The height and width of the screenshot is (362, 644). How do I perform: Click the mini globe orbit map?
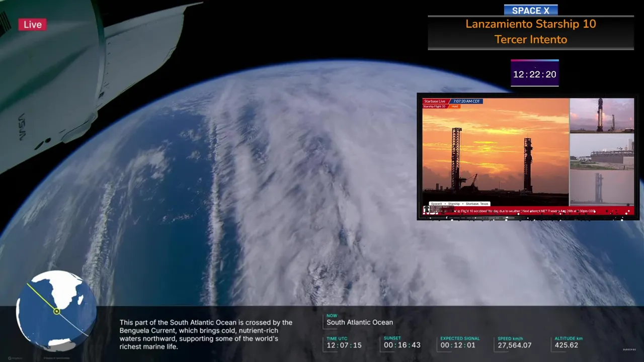point(56,311)
